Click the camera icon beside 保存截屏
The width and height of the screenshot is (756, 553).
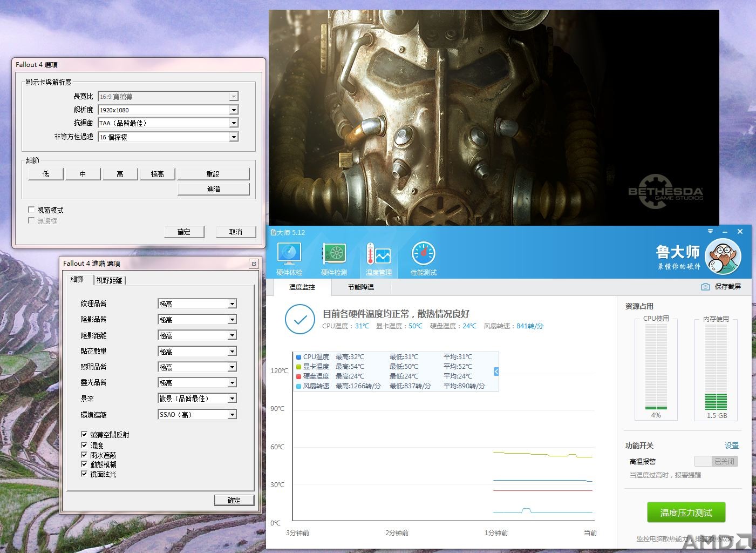pos(705,287)
